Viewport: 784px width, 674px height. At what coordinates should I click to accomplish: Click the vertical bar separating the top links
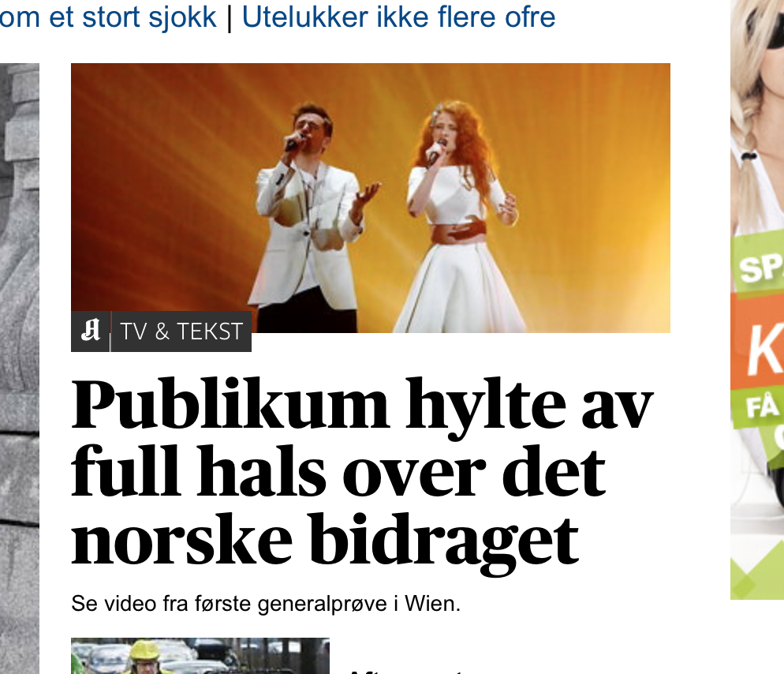coord(230,18)
